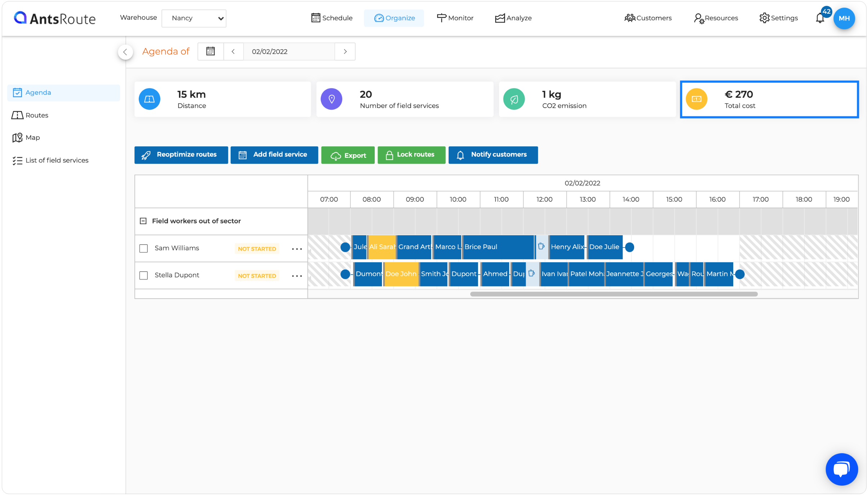Go to the Monitor tab
This screenshot has height=495, width=868.
(455, 18)
